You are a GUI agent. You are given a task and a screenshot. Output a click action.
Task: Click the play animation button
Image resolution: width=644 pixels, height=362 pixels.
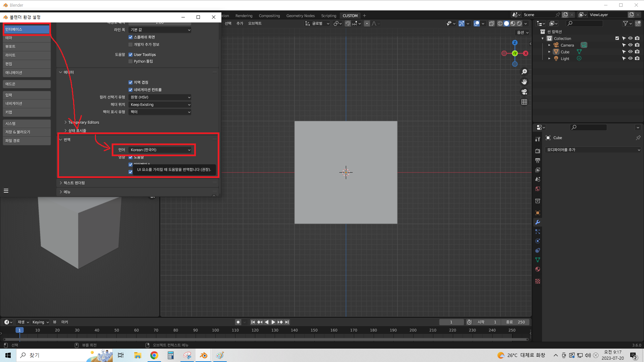click(x=273, y=322)
